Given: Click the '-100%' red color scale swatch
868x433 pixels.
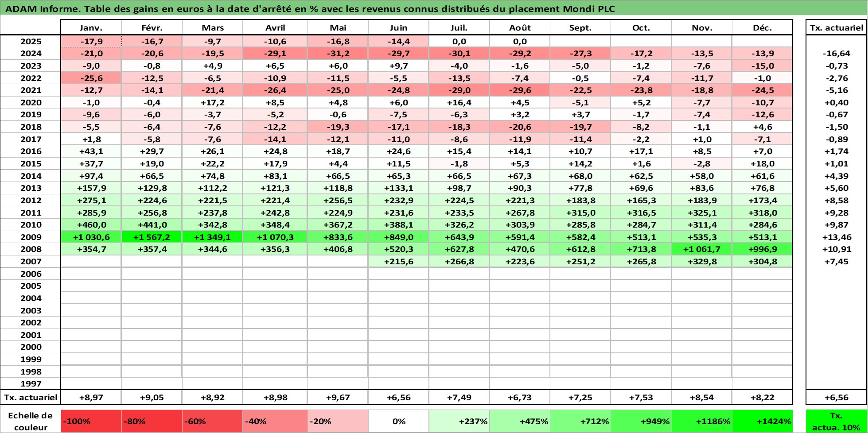Looking at the screenshot, I should [91, 421].
